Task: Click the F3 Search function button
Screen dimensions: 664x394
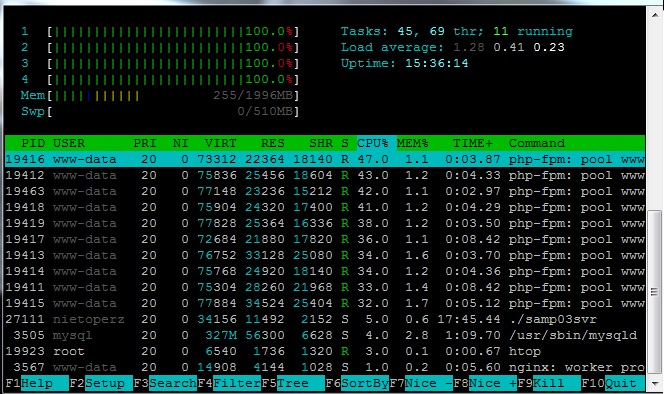Action: tap(165, 383)
